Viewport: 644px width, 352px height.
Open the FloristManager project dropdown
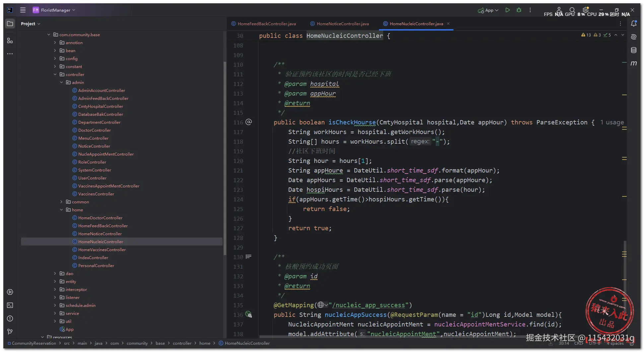(54, 10)
